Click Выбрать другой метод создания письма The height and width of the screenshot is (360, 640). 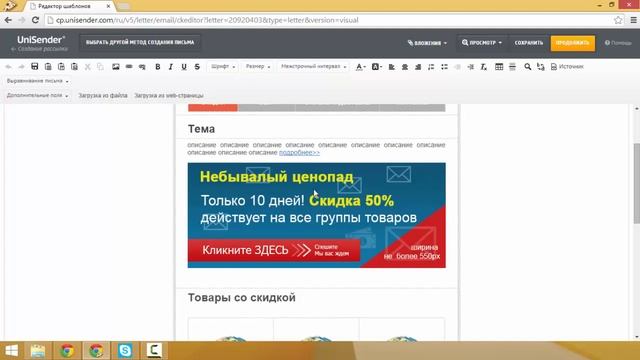[x=140, y=42]
